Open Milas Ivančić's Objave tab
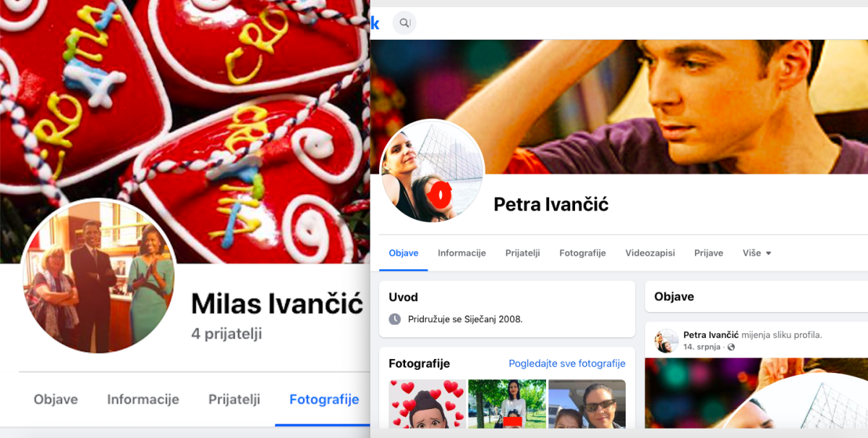The height and width of the screenshot is (438, 868). (56, 400)
